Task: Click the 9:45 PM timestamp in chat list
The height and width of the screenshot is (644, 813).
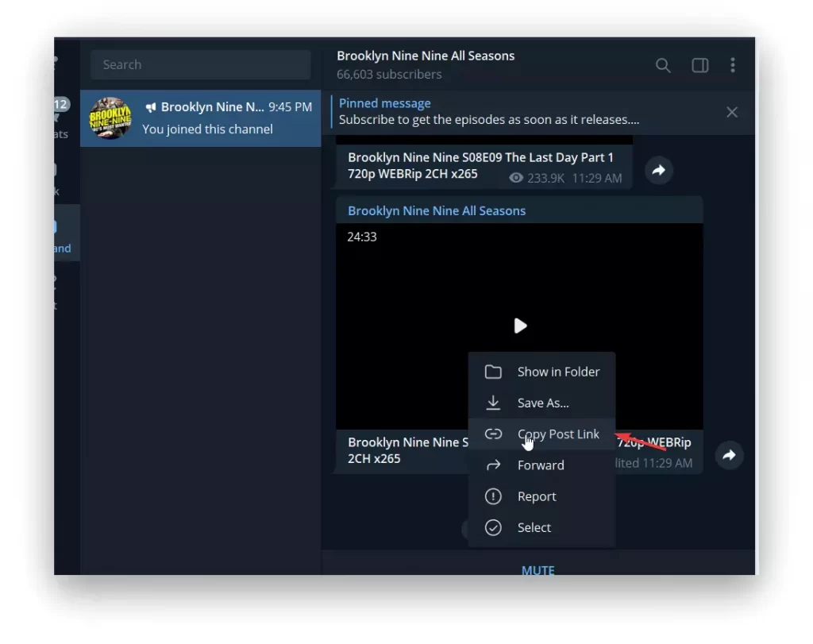Action: [x=291, y=107]
